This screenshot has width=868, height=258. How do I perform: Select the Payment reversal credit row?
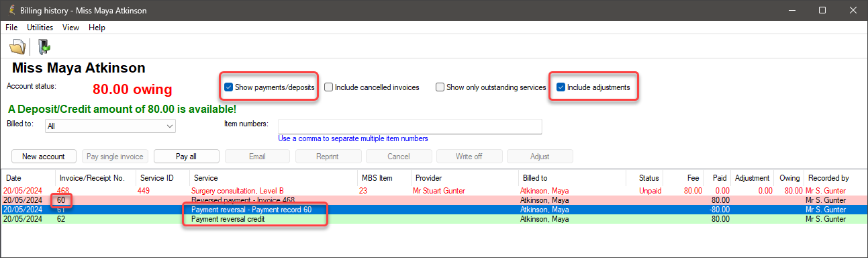[434, 219]
